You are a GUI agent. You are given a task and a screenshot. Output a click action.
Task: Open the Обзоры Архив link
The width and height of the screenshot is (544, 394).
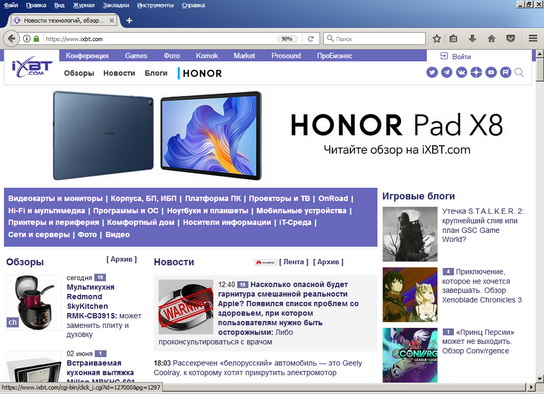pos(121,259)
